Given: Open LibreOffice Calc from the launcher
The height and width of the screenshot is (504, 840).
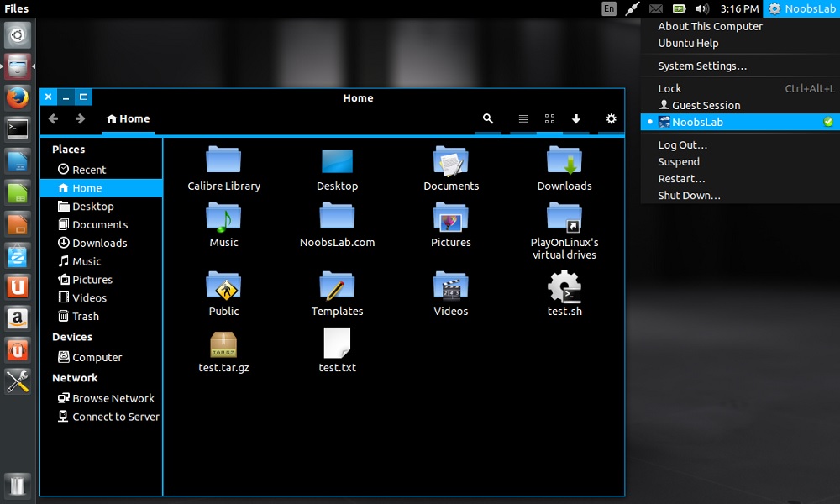Looking at the screenshot, I should 17,193.
